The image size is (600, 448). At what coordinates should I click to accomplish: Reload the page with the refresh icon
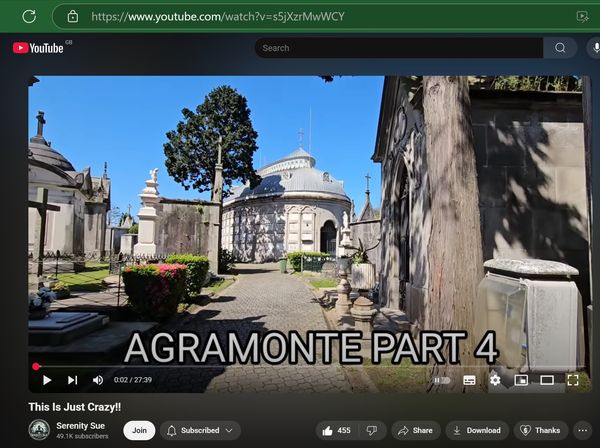click(29, 16)
